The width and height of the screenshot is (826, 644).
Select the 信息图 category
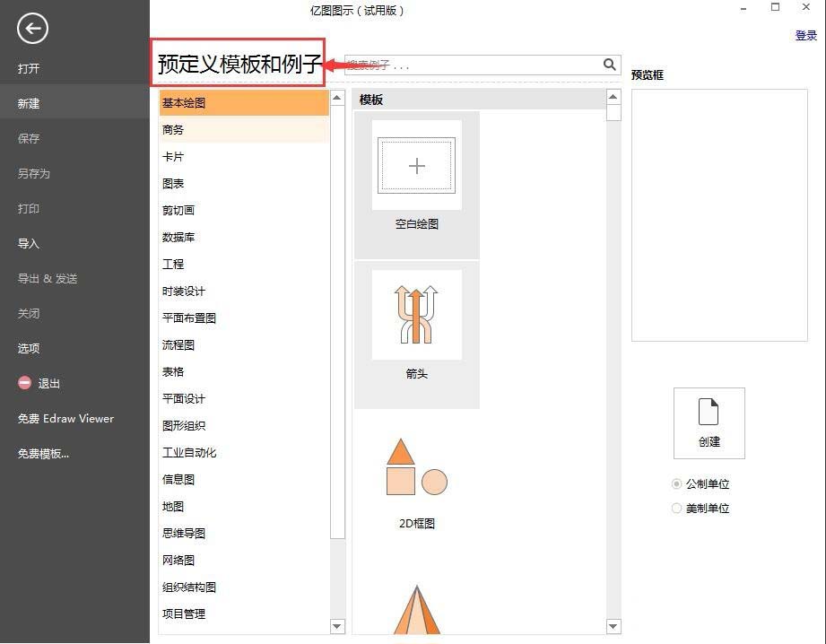tap(244, 479)
